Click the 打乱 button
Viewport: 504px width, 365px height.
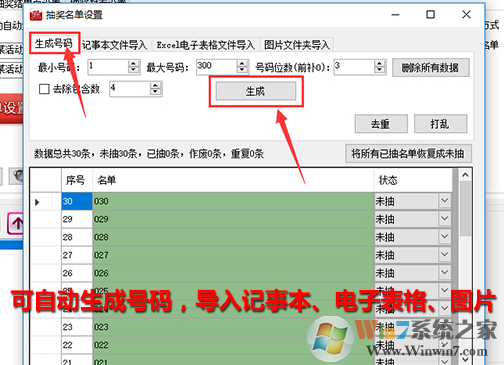[440, 124]
